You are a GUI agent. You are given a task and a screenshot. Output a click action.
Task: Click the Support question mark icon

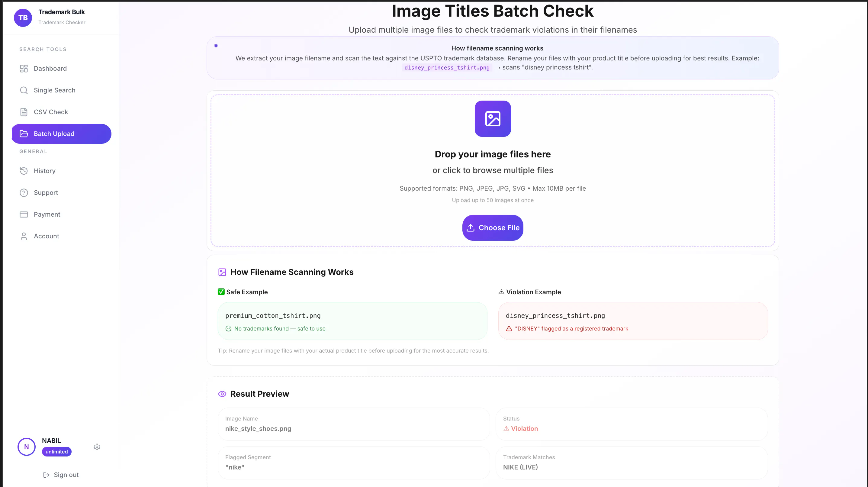[x=24, y=193]
